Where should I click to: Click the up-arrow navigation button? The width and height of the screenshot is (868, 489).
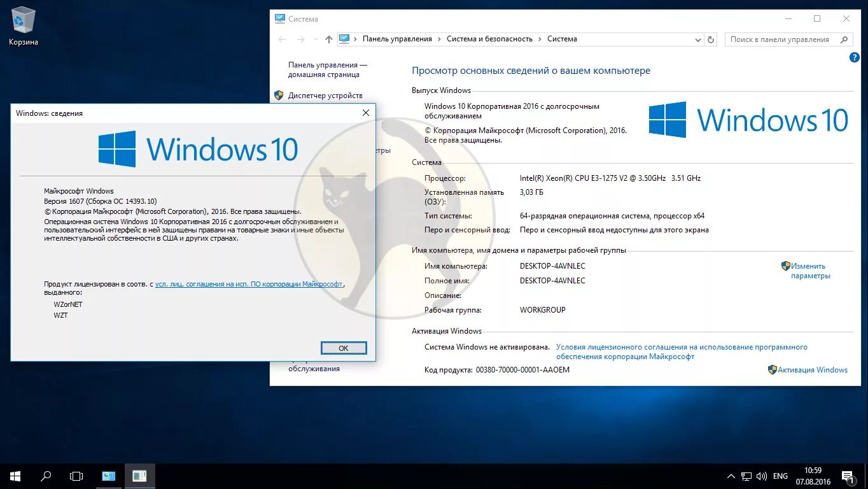pos(328,39)
